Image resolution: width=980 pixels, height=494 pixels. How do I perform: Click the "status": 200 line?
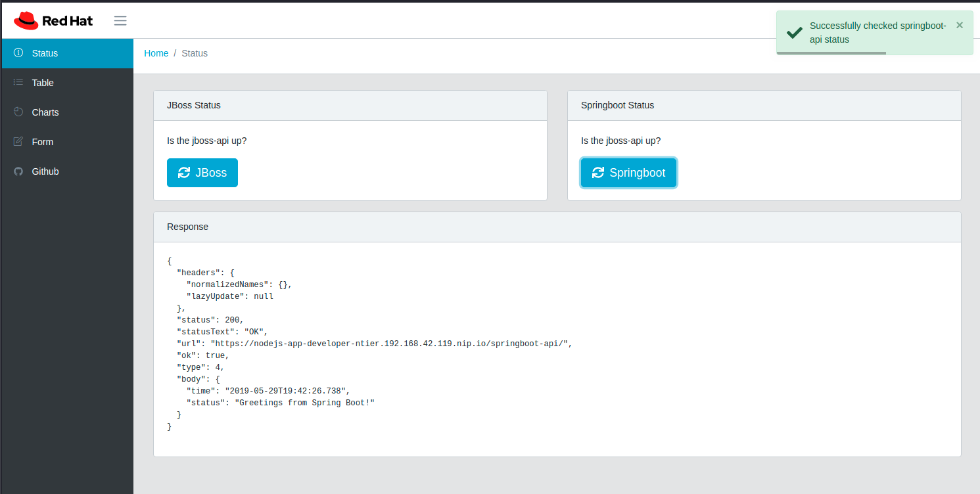coord(210,320)
